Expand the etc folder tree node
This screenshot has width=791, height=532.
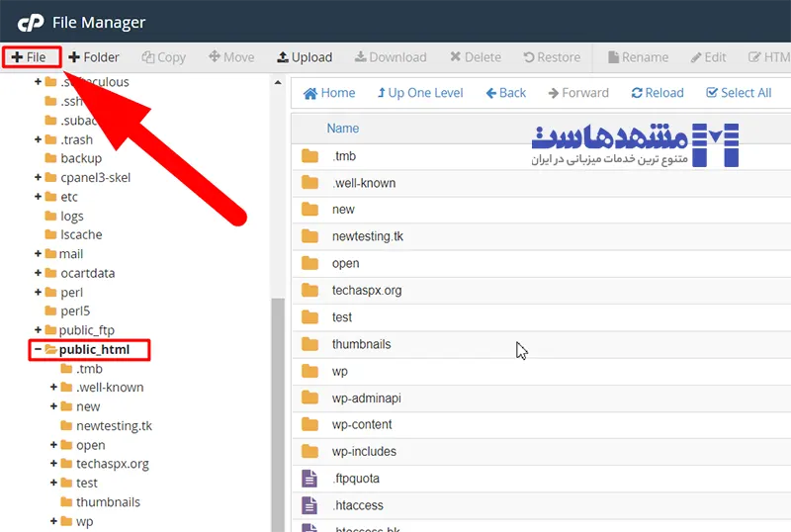tap(38, 197)
